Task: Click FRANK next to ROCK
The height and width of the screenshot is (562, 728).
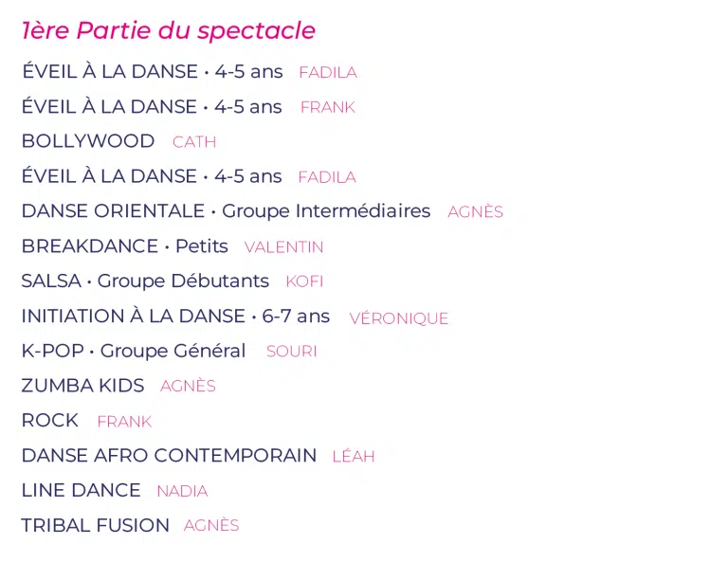Action: [124, 422]
